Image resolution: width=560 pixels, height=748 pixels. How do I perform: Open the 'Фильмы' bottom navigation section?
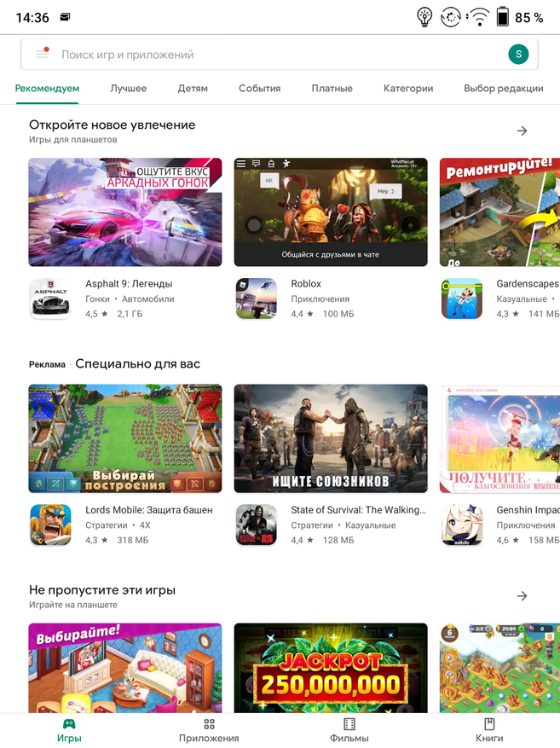point(349,731)
